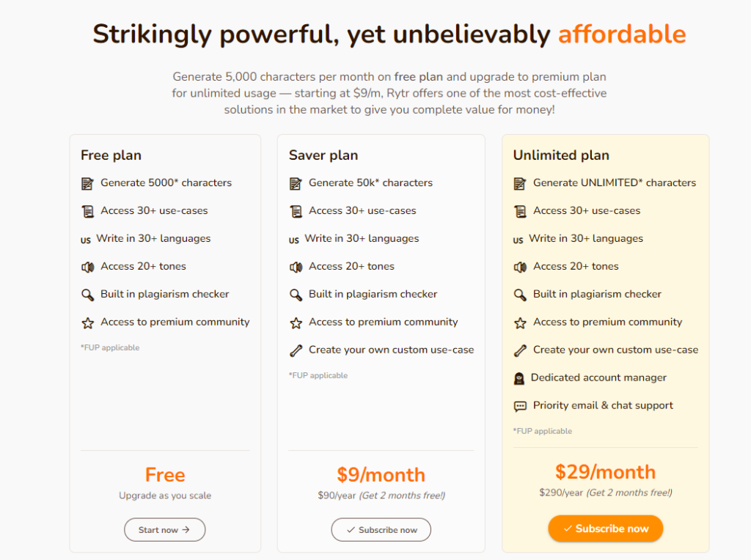751x560 pixels.
Task: Click the orange word affordable in headline
Action: click(622, 34)
